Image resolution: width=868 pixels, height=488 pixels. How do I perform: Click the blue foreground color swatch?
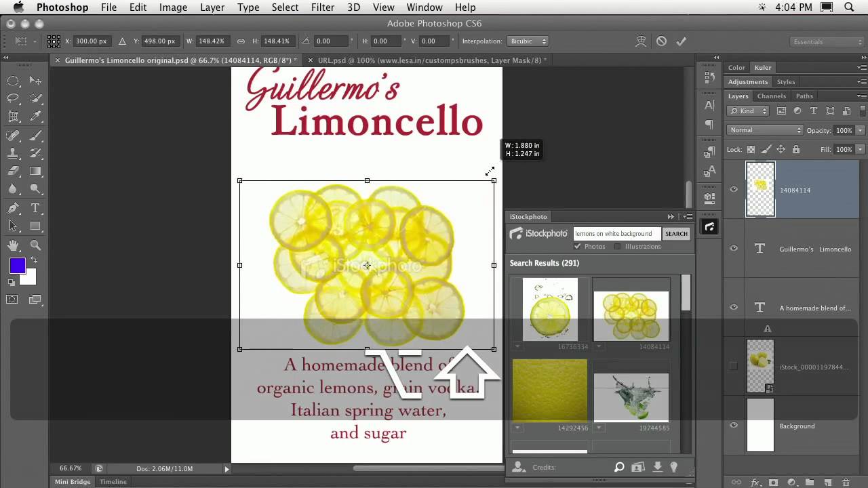point(17,266)
